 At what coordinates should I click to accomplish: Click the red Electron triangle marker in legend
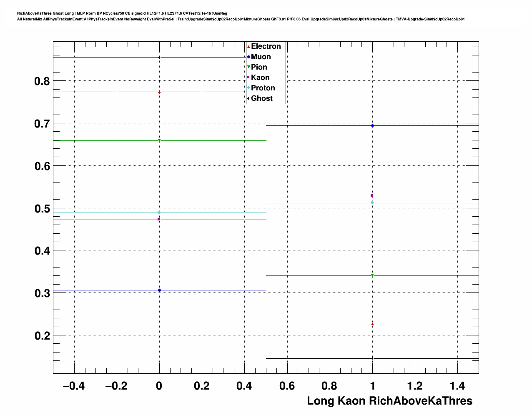point(248,47)
